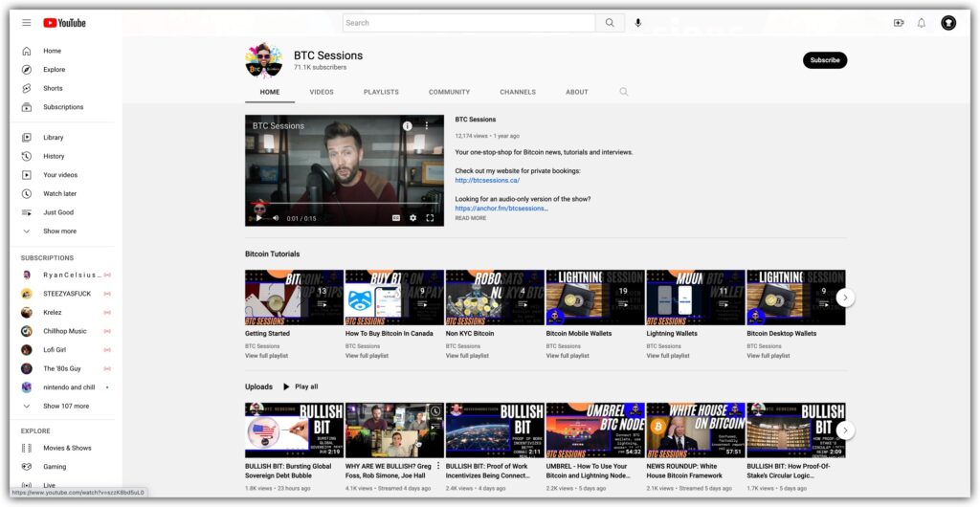Viewport: 980px width, 507px height.
Task: Expand description with READ MORE
Action: 470,218
